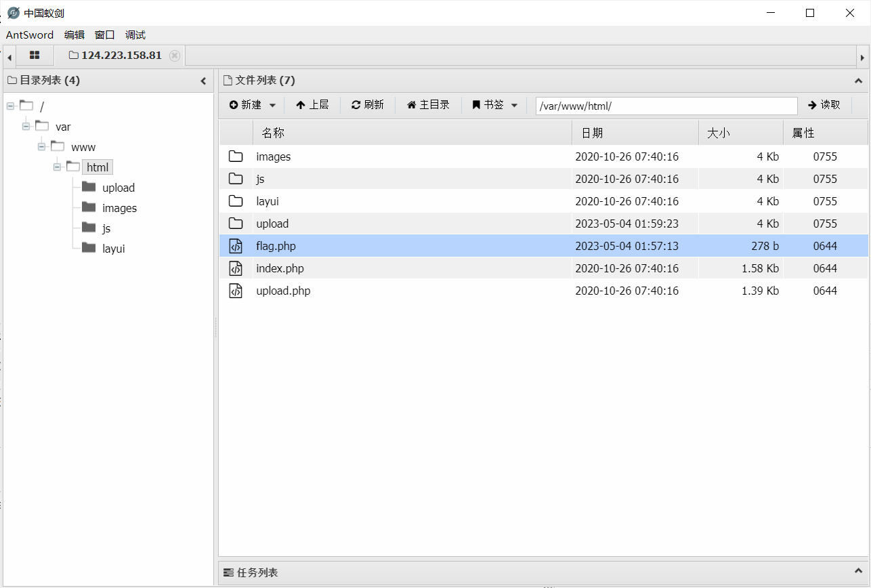
Task: Click the 1.58 Kb size cell
Action: tap(761, 268)
